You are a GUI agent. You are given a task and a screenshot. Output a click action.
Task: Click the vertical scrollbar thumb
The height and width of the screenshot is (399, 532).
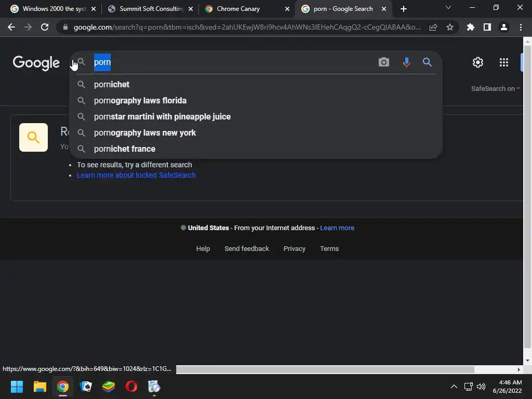[x=527, y=197]
